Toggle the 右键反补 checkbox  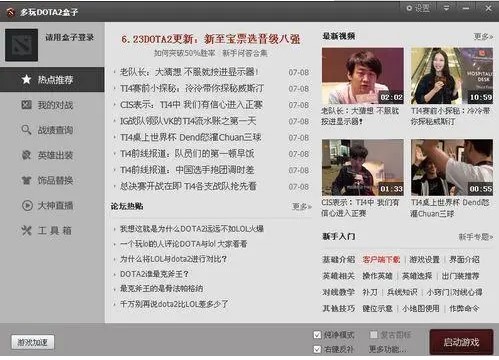(x=317, y=349)
